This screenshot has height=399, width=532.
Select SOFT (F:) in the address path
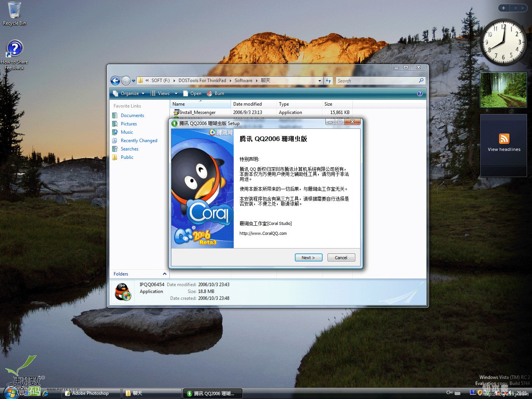click(160, 81)
